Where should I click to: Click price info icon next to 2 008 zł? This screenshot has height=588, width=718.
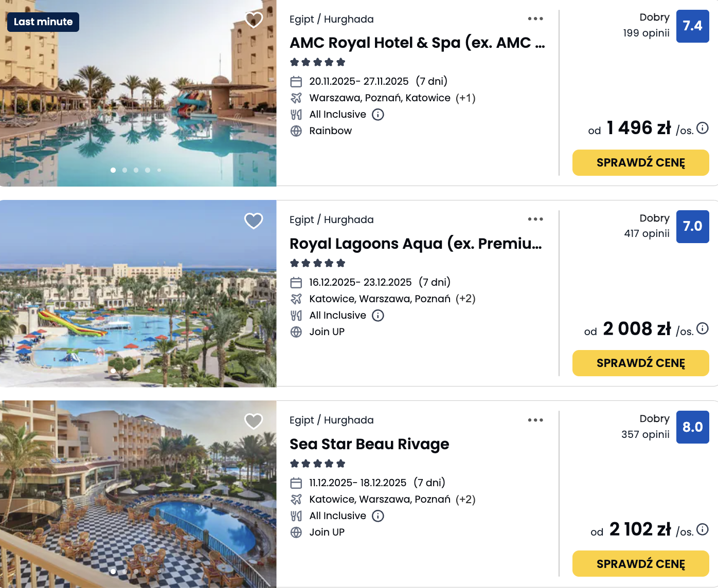click(703, 328)
